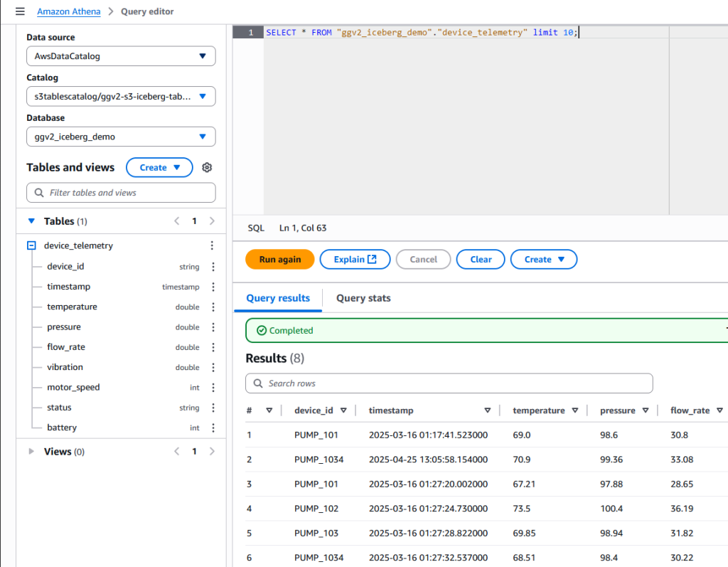Viewport: 728px width, 567px height.
Task: Open the options menu for temperature column
Action: (x=211, y=307)
